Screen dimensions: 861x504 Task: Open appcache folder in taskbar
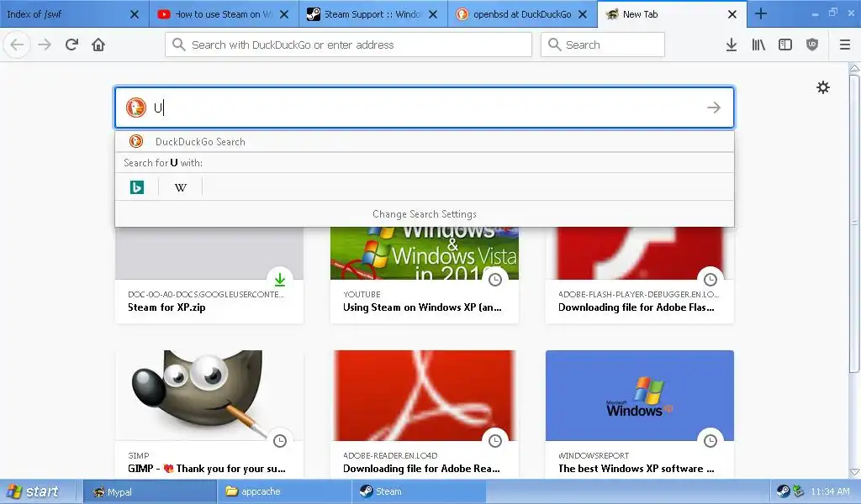(x=284, y=491)
